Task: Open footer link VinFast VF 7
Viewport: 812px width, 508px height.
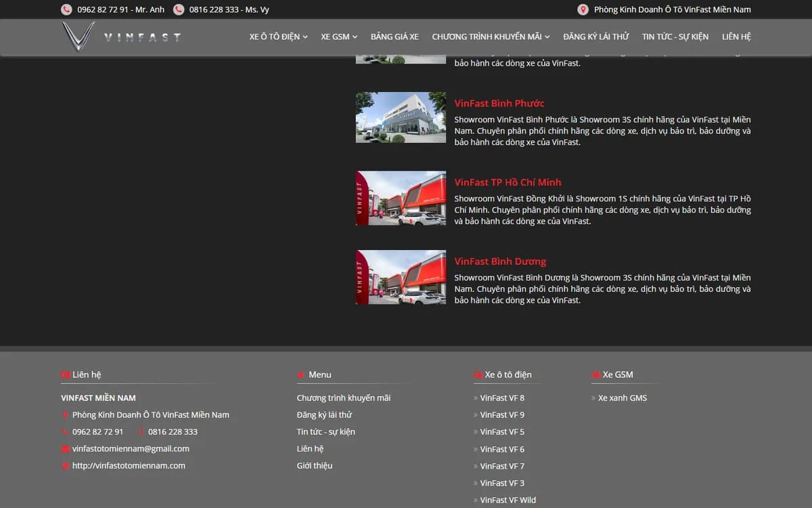Action: point(502,466)
